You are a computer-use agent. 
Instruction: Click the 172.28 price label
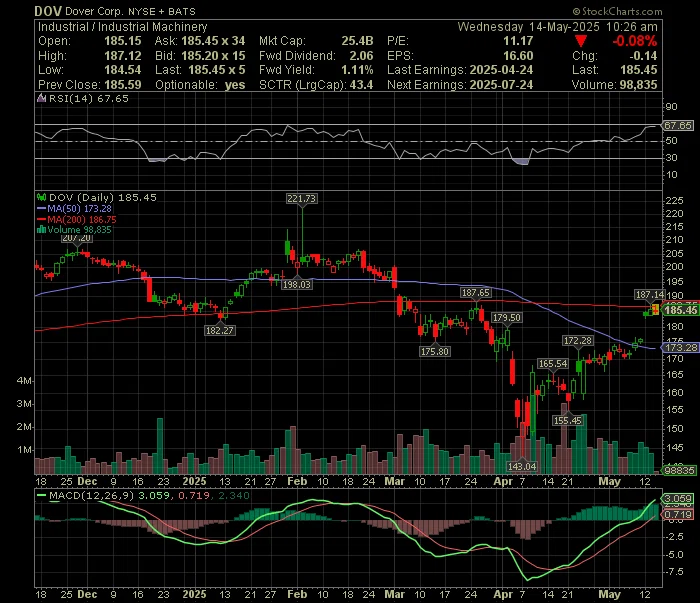(x=578, y=341)
